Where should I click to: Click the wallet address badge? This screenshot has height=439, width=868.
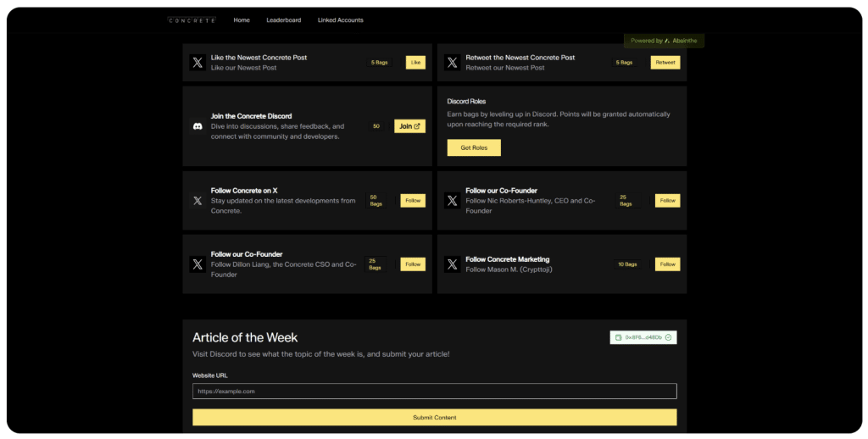[643, 337]
